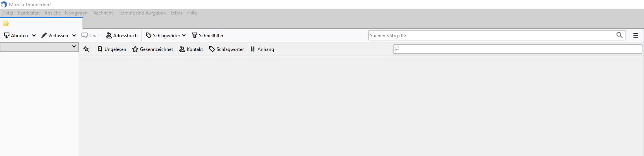The height and width of the screenshot is (156, 644).
Task: Open the Datei menu
Action: coord(7,13)
